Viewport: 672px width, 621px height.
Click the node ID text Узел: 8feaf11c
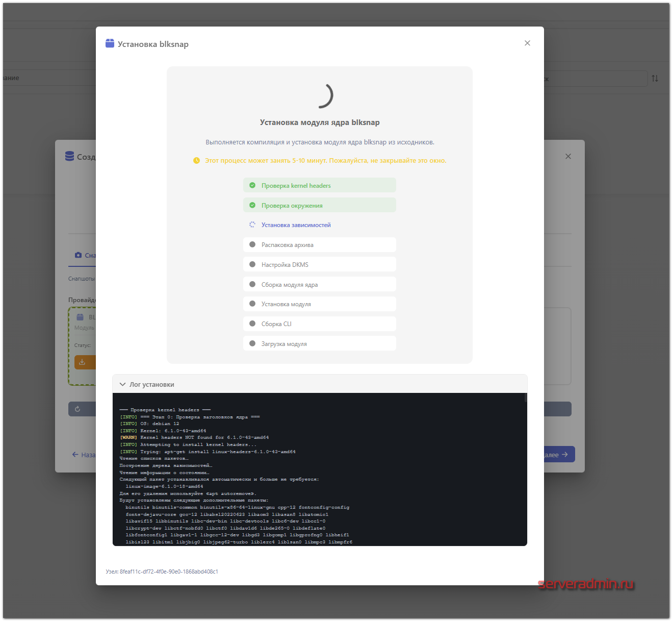coord(162,572)
